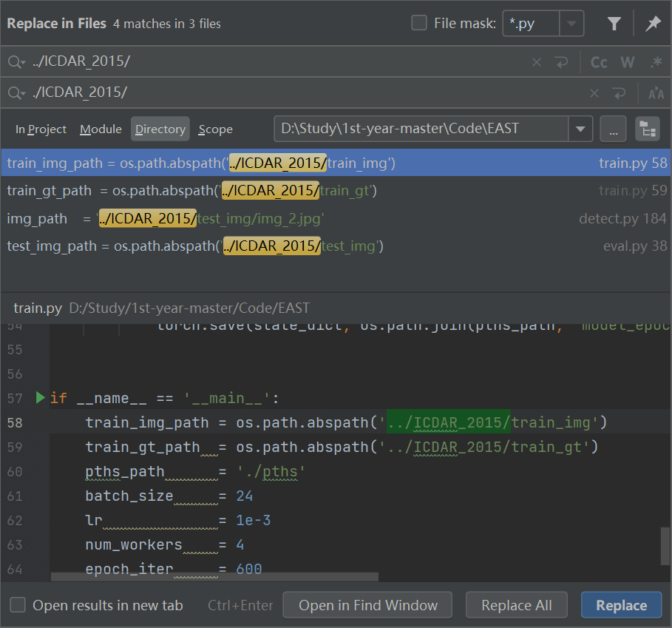
Task: Click the pths_path value './pths' in preview
Action: tap(271, 471)
